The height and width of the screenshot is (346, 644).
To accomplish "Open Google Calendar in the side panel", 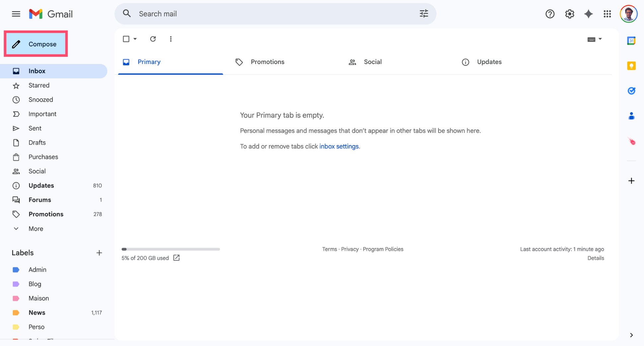I will [x=631, y=40].
